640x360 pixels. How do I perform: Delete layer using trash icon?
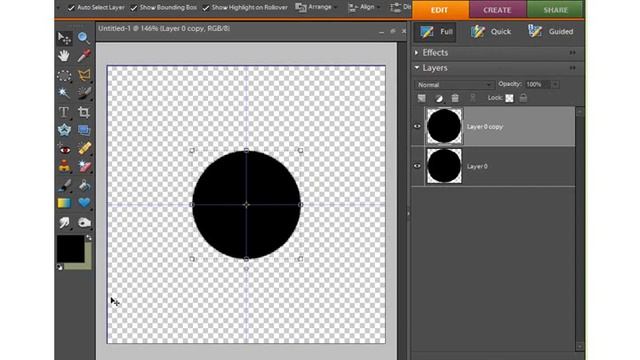pos(455,98)
